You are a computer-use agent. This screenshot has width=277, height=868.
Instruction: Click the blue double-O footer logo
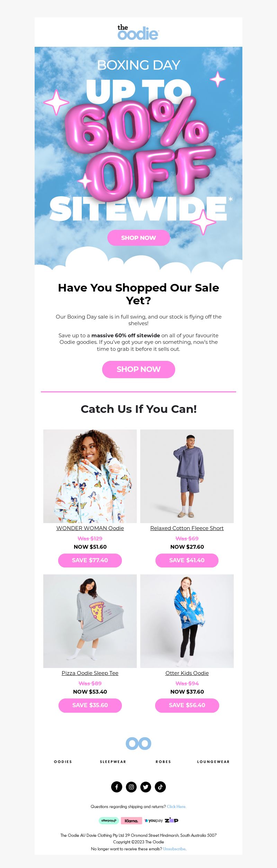tap(138, 743)
